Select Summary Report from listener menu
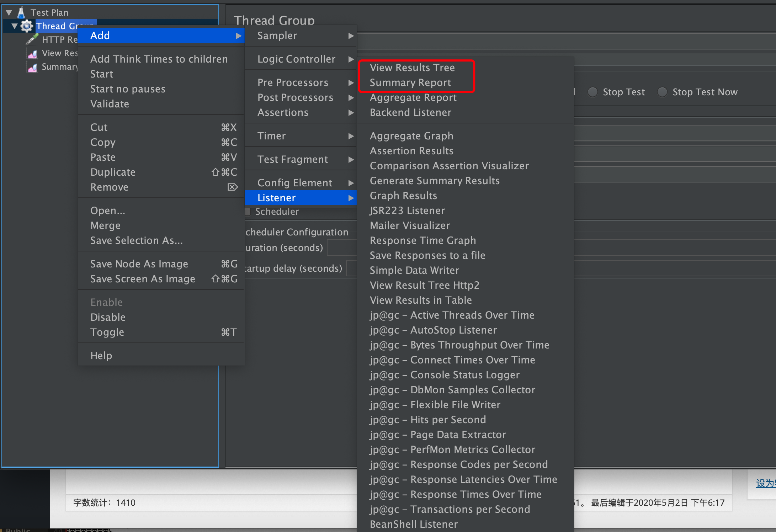The height and width of the screenshot is (532, 776). 410,83
